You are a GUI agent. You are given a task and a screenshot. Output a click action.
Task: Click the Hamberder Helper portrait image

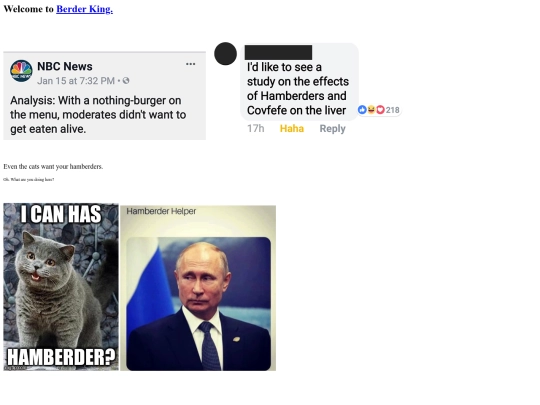coord(198,303)
